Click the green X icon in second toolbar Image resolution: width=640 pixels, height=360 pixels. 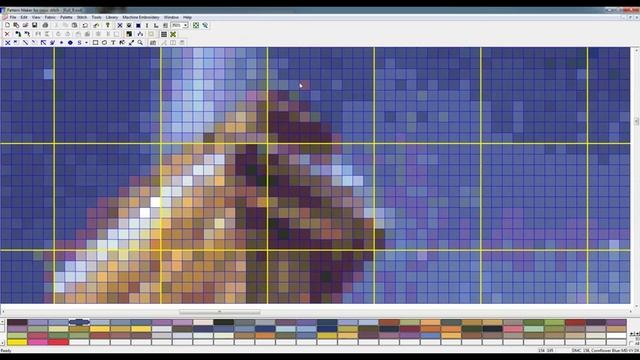(173, 34)
